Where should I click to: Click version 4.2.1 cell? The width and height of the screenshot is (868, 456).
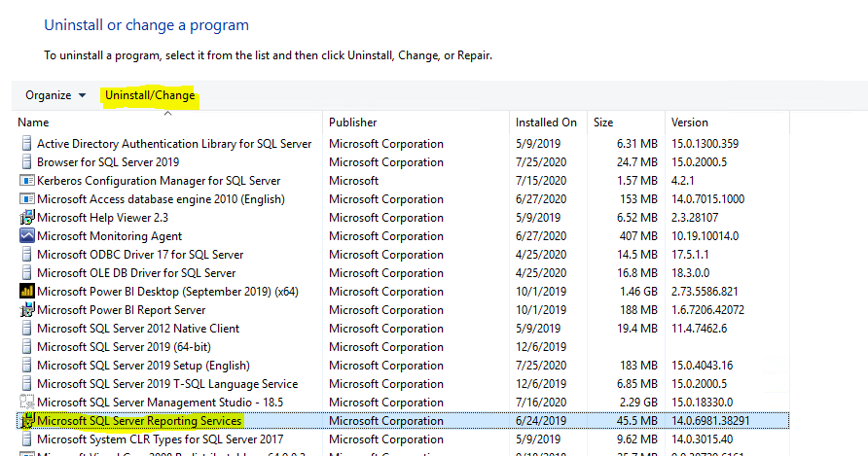click(682, 181)
